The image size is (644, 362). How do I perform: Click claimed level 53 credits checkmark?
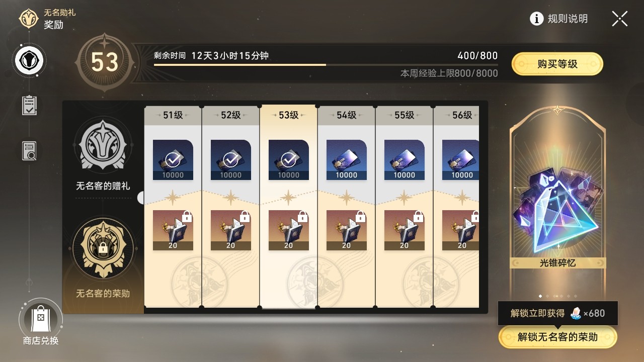tap(288, 160)
